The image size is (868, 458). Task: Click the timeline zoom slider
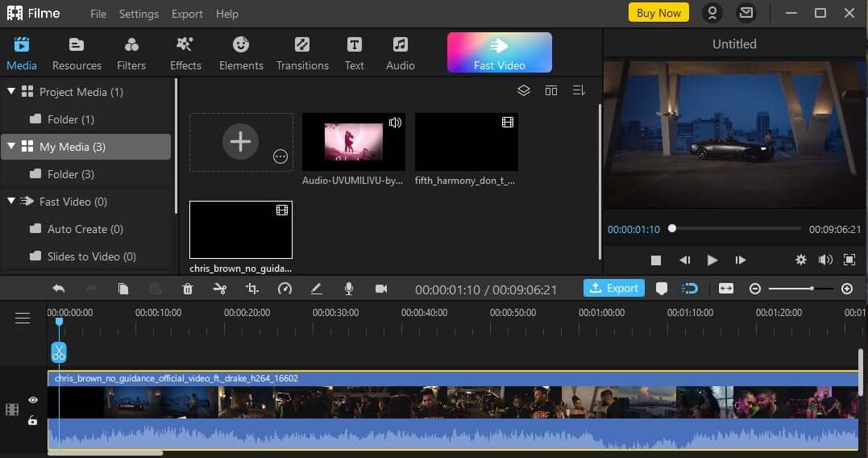pos(801,289)
